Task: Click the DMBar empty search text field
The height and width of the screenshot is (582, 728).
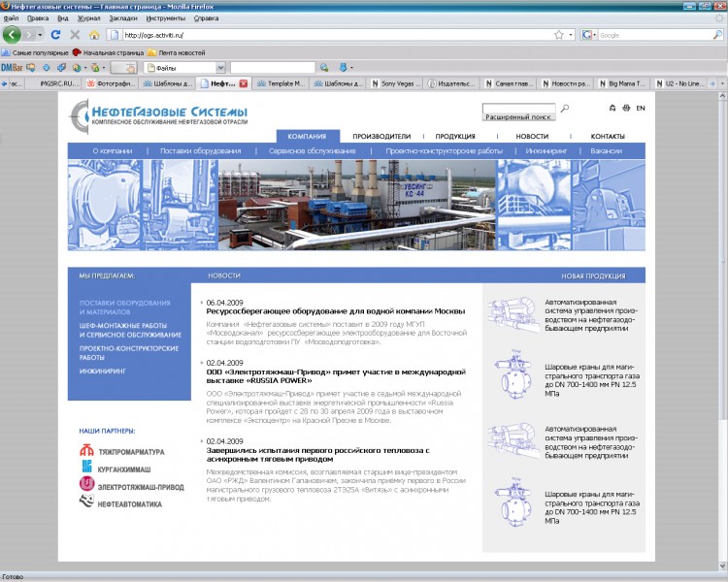Action: (x=273, y=68)
